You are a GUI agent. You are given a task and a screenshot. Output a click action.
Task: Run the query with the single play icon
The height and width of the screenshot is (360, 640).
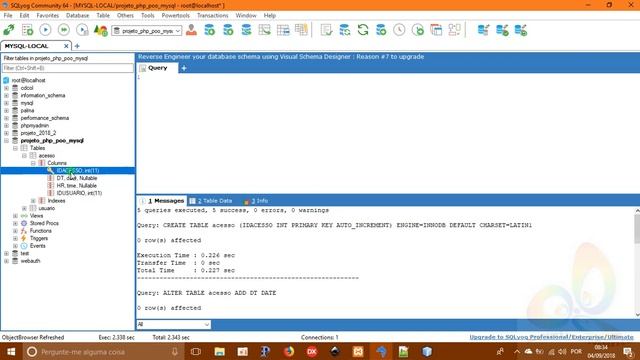click(x=45, y=30)
